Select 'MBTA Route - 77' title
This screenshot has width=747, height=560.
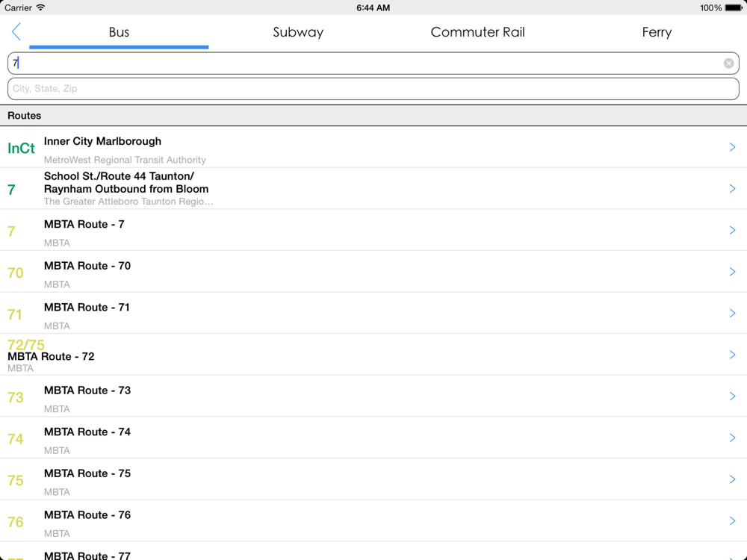point(87,556)
